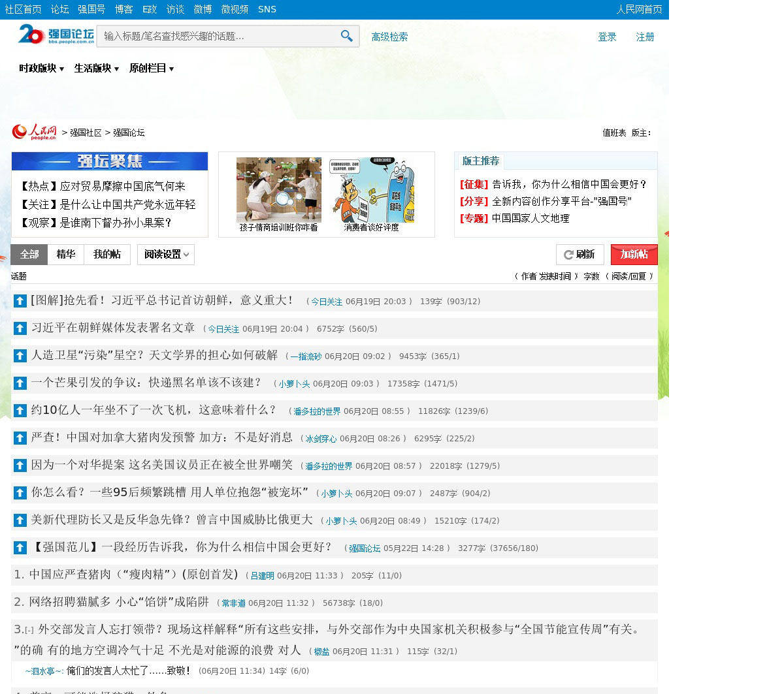Click the 注册 link
784x694 pixels.
point(645,37)
